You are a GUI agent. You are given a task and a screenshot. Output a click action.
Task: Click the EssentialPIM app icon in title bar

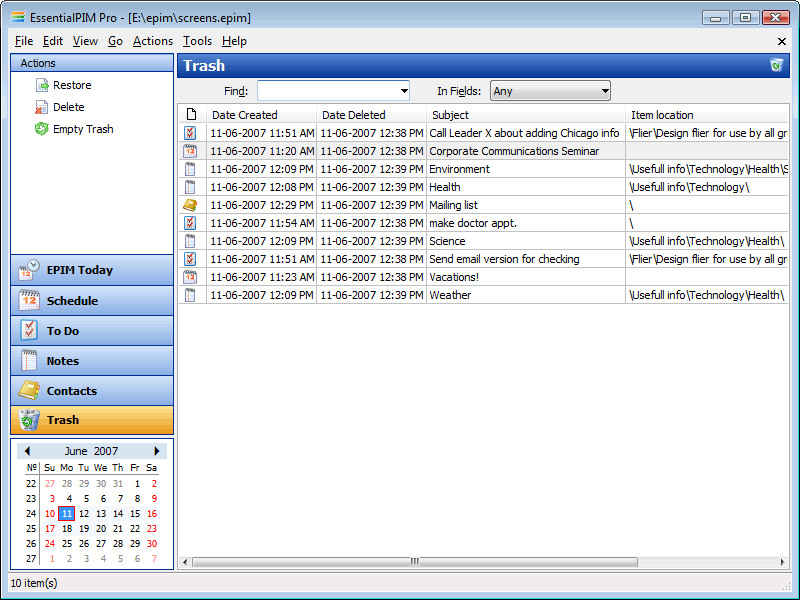(18, 17)
